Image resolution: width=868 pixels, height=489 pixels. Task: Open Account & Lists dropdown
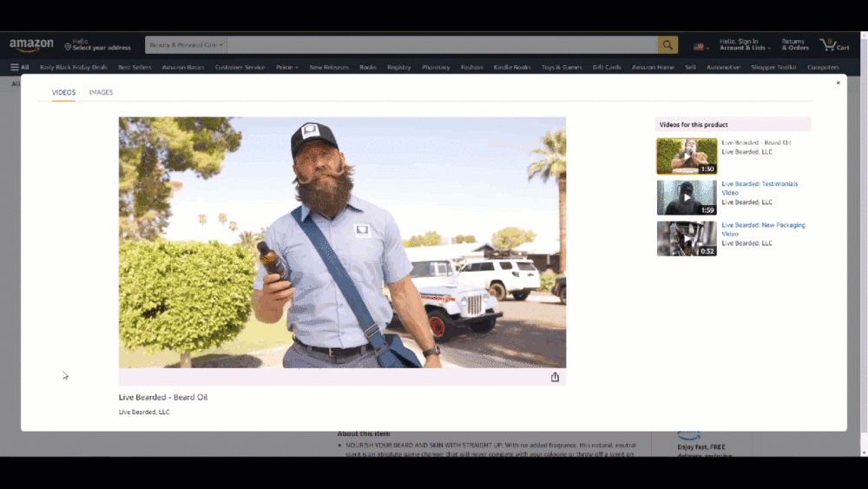click(x=745, y=45)
